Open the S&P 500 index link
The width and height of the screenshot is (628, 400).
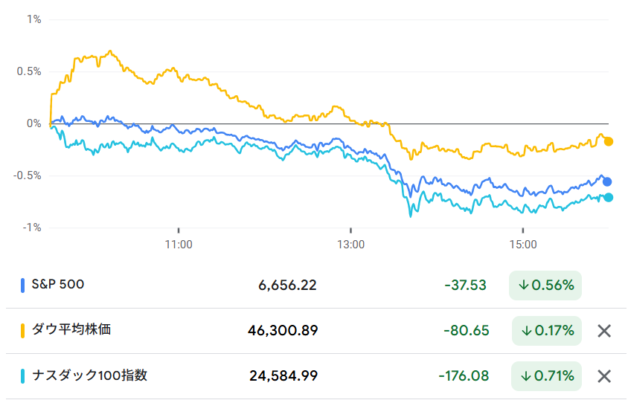58,284
